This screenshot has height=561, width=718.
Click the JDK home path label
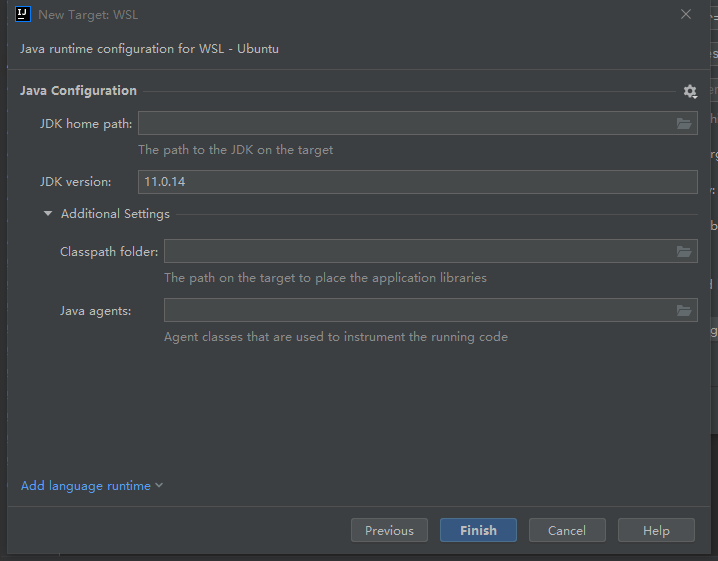pos(86,123)
